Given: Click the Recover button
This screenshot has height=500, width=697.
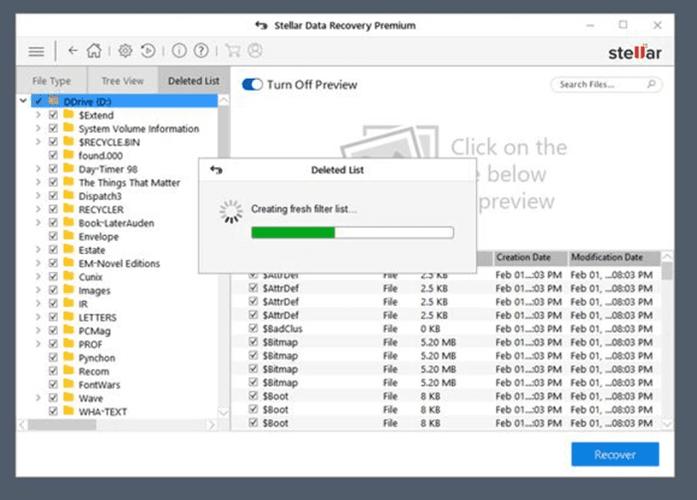Looking at the screenshot, I should coord(615,454).
